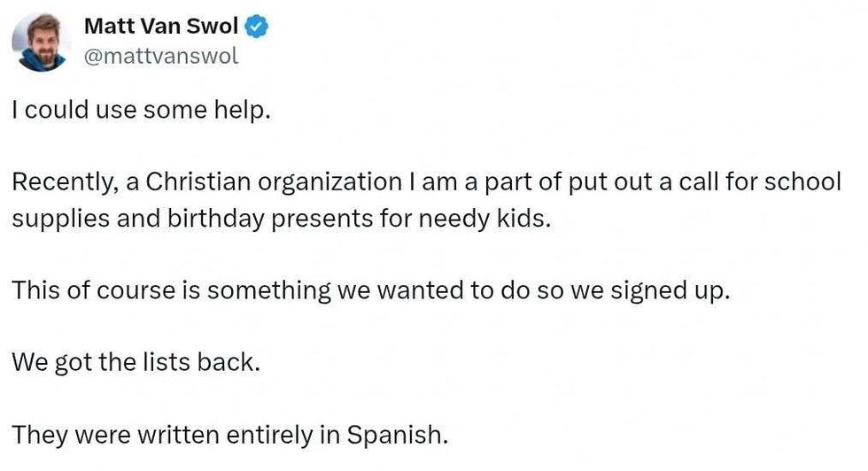Select the line "They were written entirely"
This screenshot has height=471, width=868.
(229, 435)
